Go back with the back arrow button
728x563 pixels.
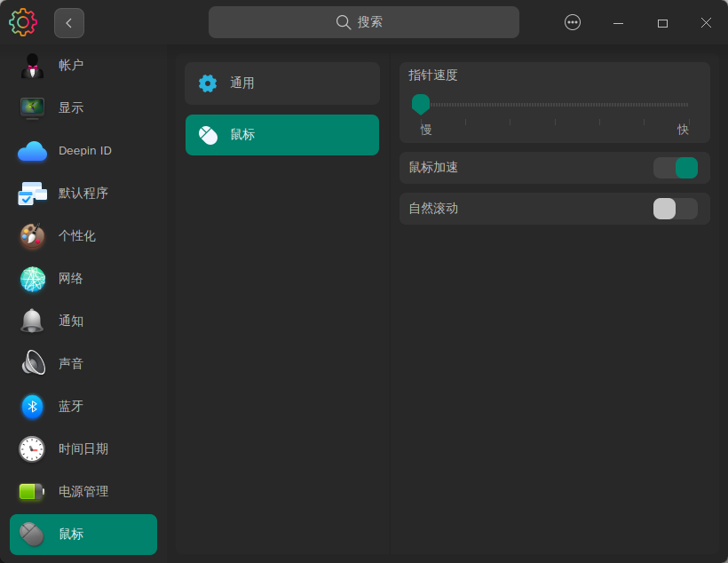click(x=69, y=23)
